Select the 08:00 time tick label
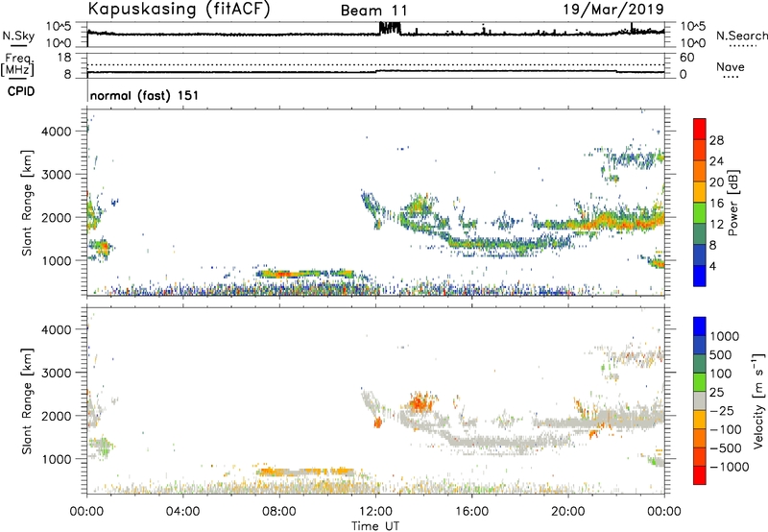This screenshot has height=532, width=768. (x=279, y=512)
